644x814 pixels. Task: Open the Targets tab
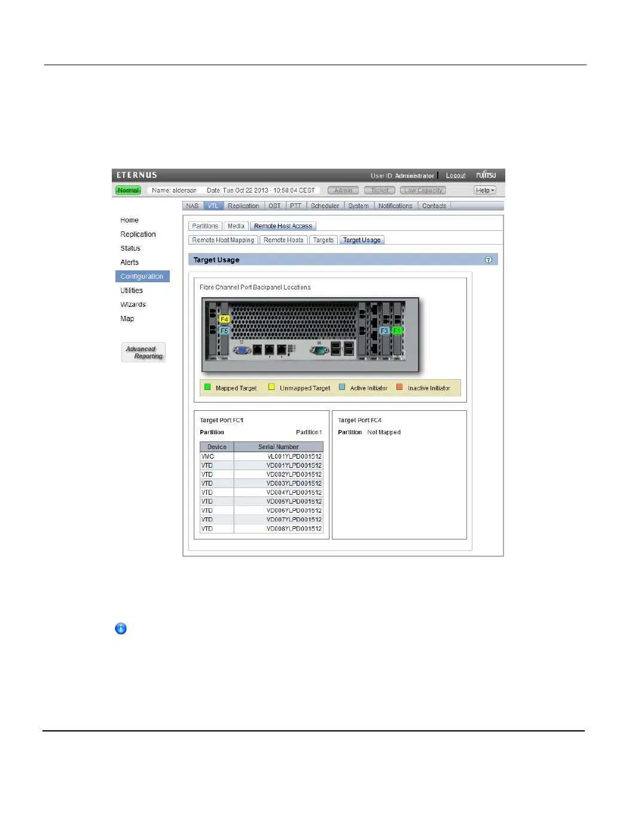[323, 240]
